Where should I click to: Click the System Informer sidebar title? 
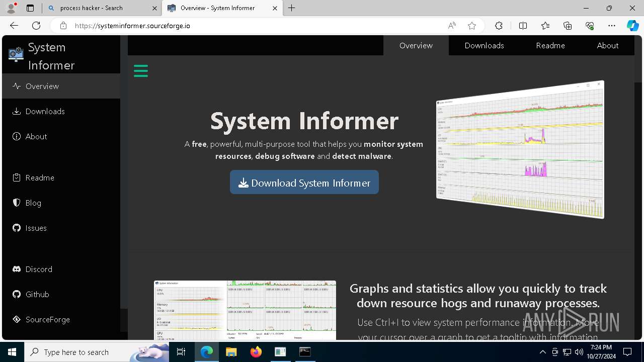(x=51, y=56)
